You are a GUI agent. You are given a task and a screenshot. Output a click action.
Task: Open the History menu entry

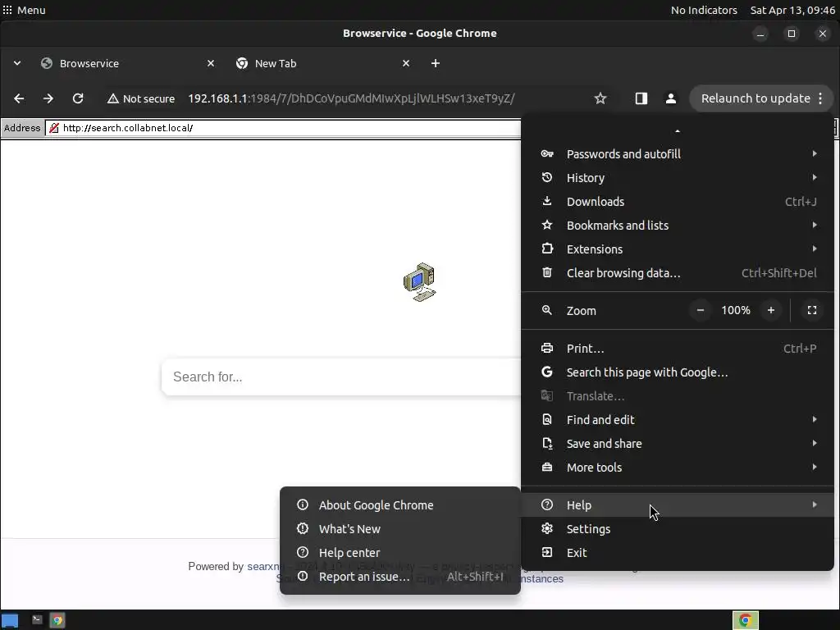(x=678, y=178)
